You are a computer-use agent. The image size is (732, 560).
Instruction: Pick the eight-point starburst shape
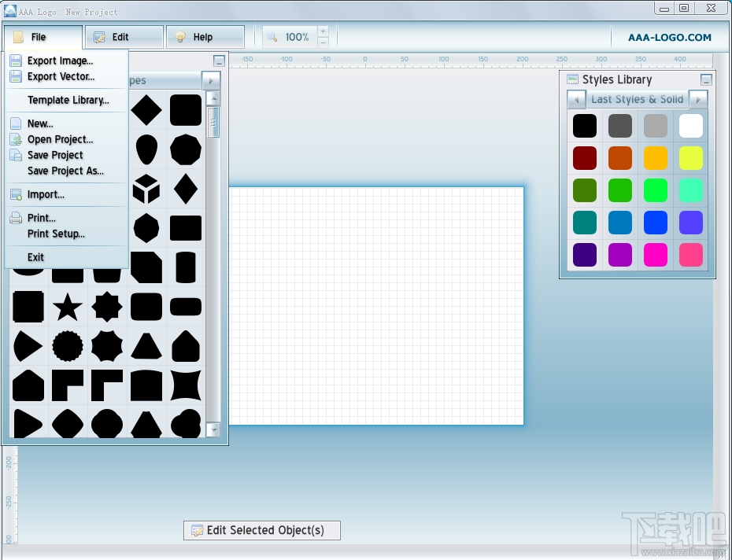[x=107, y=307]
